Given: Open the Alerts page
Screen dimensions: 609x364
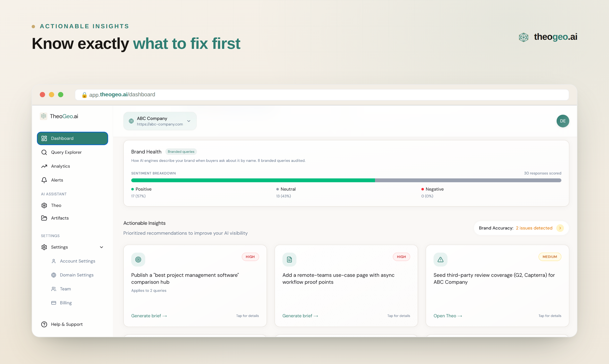Looking at the screenshot, I should click(x=72, y=180).
